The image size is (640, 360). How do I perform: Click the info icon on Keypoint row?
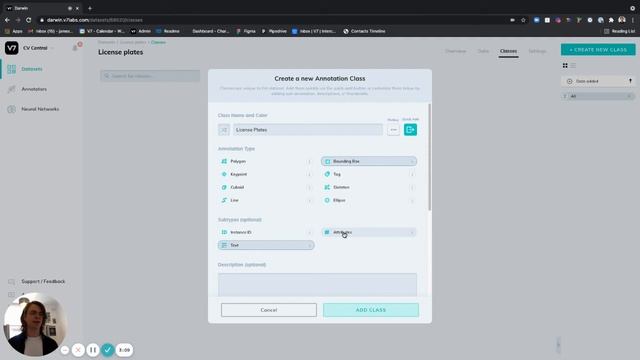pyautogui.click(x=309, y=174)
